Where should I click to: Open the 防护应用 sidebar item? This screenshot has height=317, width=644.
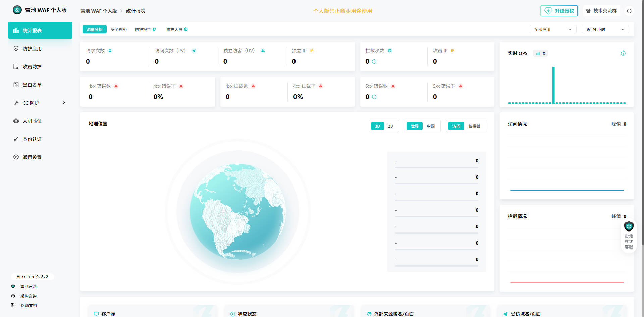[x=40, y=48]
